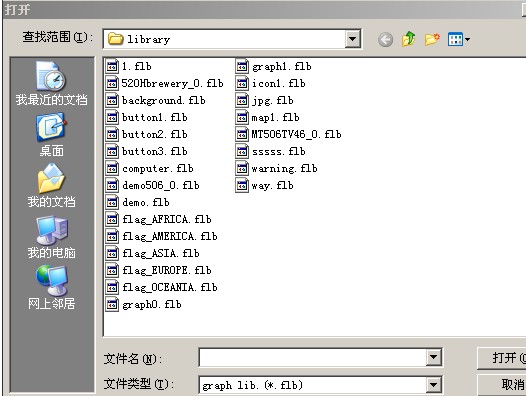Image resolution: width=526 pixels, height=396 pixels.
Task: Select file icon of background.flb
Action: [112, 100]
